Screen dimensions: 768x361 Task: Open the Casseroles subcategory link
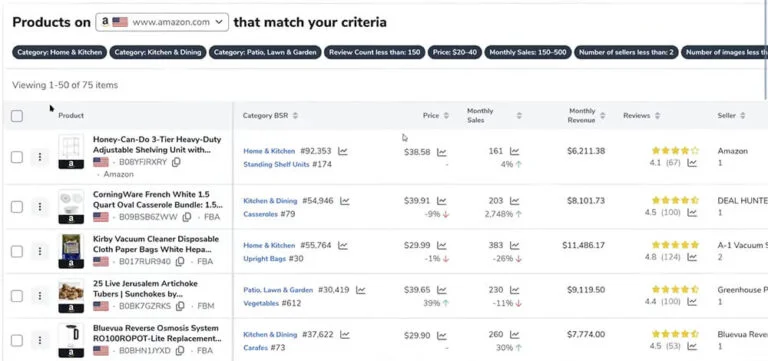(x=261, y=214)
